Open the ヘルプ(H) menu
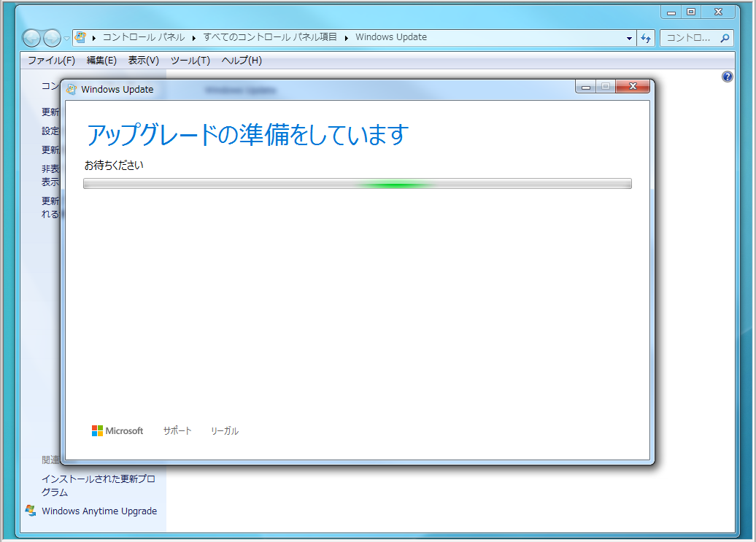This screenshot has height=542, width=756. (242, 61)
